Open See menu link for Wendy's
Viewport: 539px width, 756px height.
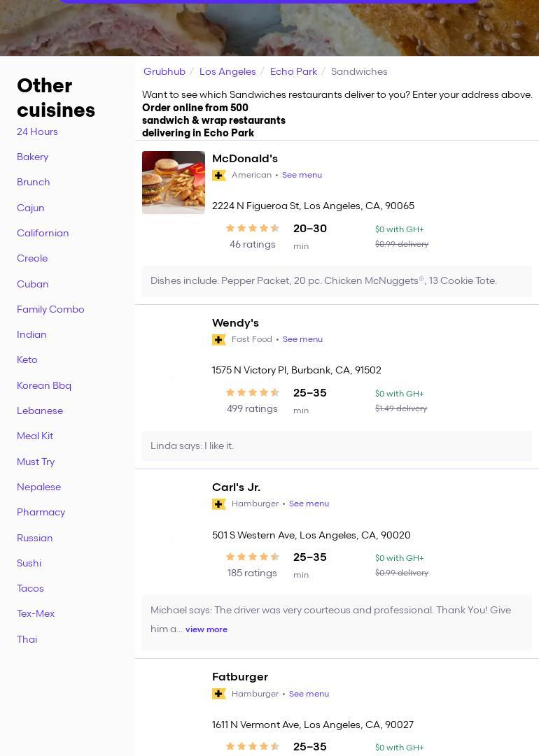coord(302,339)
